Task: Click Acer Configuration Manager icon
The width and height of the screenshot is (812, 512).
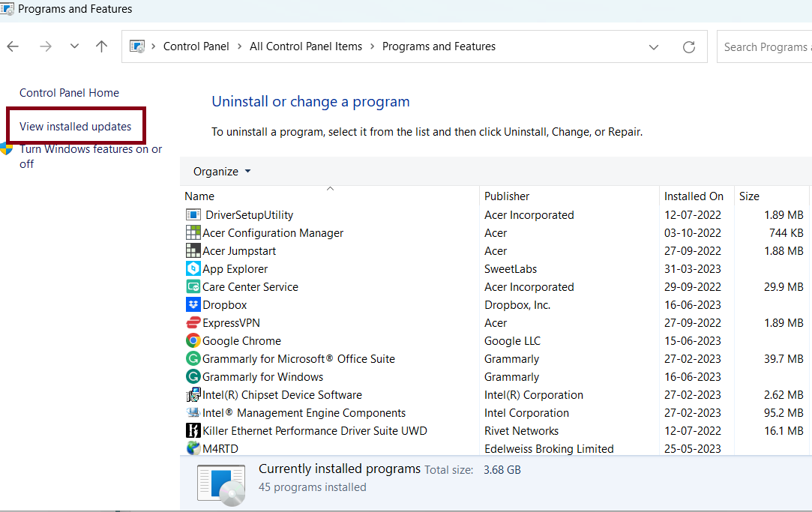Action: coord(193,232)
